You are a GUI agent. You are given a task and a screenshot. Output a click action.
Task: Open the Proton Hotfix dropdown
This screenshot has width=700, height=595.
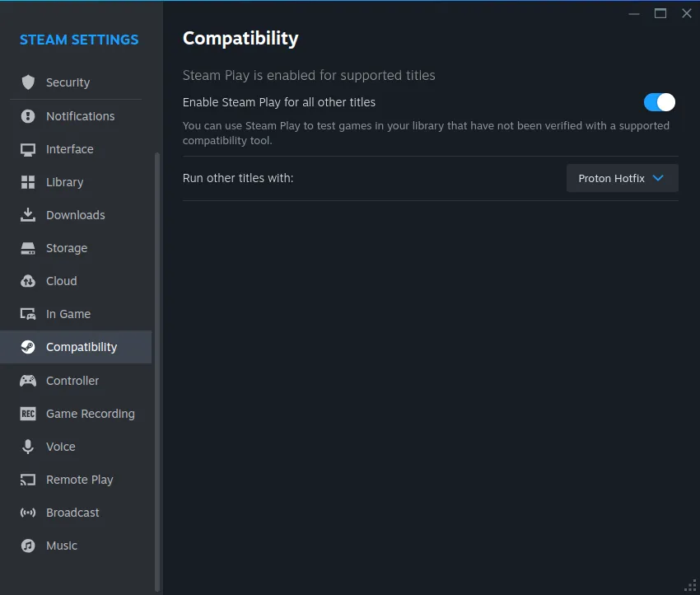pos(623,178)
